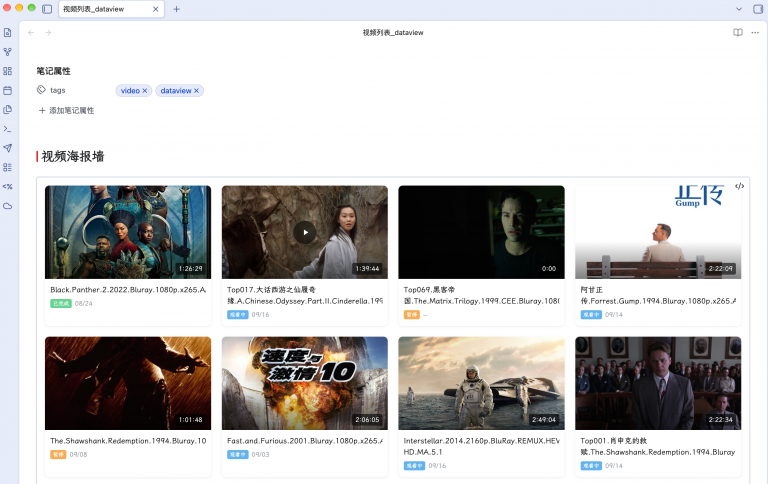Click the paper plane icon in ribbon
The width and height of the screenshot is (768, 484).
[7, 148]
